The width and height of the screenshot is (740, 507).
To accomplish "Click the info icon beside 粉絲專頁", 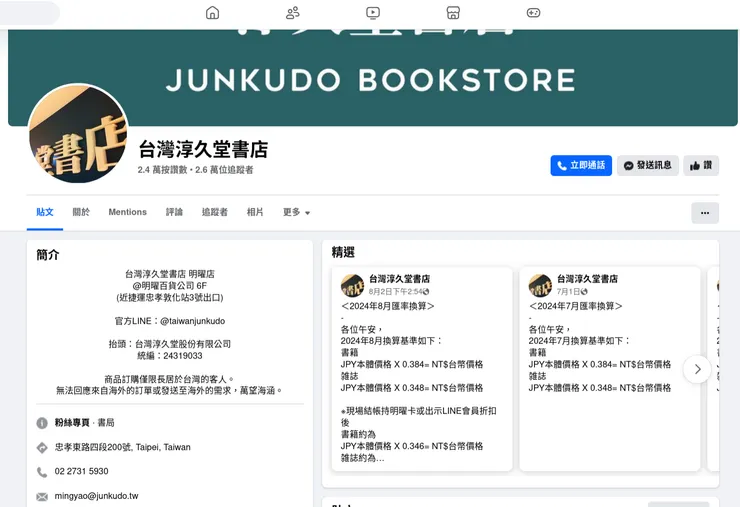I will point(42,423).
